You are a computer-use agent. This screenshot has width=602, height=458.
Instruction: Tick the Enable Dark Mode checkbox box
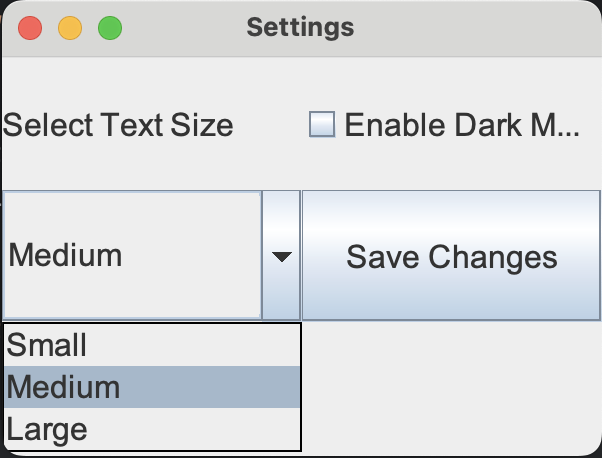coord(322,125)
